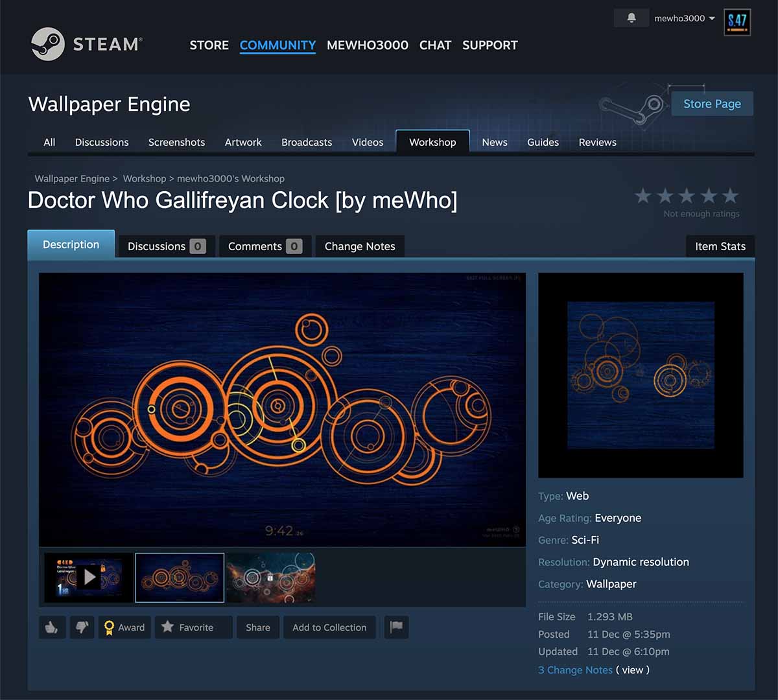This screenshot has width=778, height=700.
Task: Click Add to Collection button
Action: click(329, 627)
